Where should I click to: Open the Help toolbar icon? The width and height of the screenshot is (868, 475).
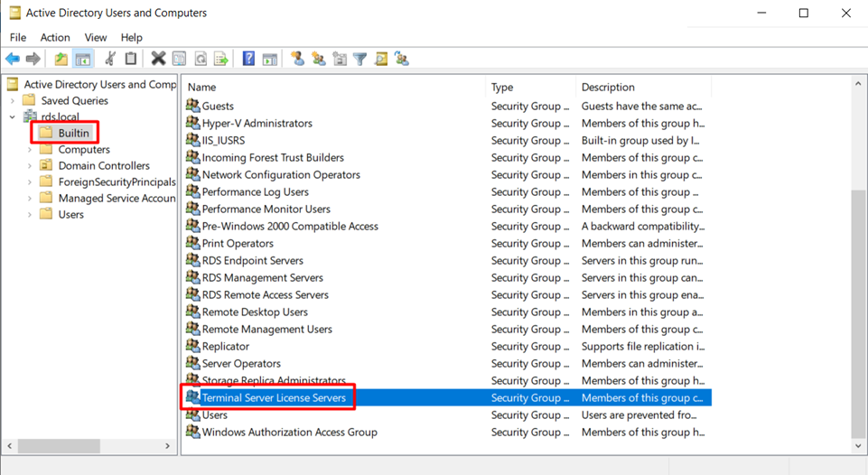click(248, 59)
